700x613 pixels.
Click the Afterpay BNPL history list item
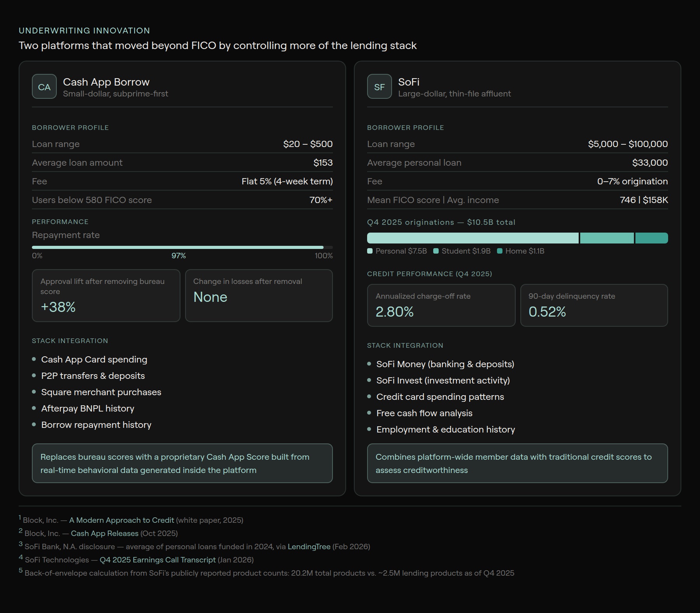[87, 408]
